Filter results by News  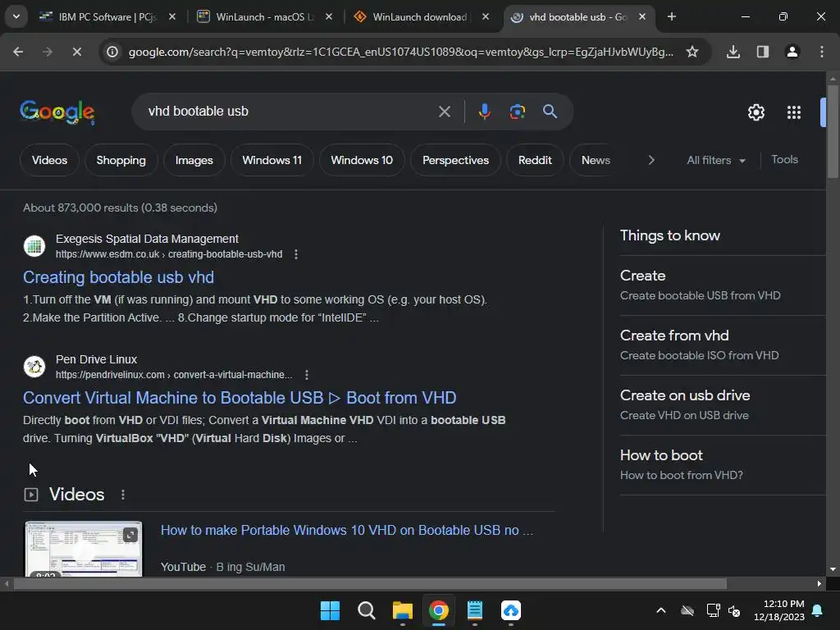(x=596, y=160)
